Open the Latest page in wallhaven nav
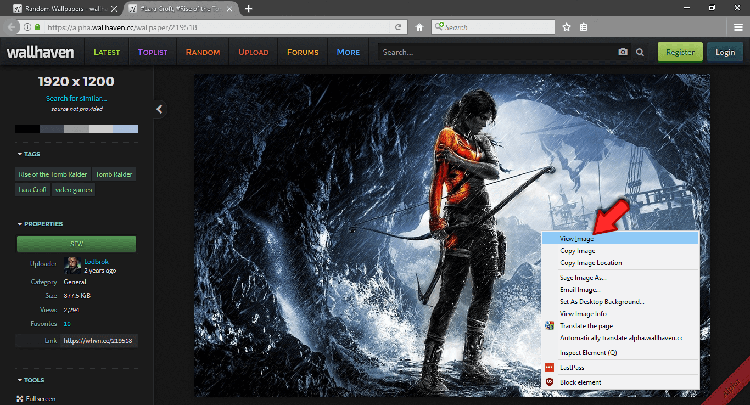 (x=106, y=52)
